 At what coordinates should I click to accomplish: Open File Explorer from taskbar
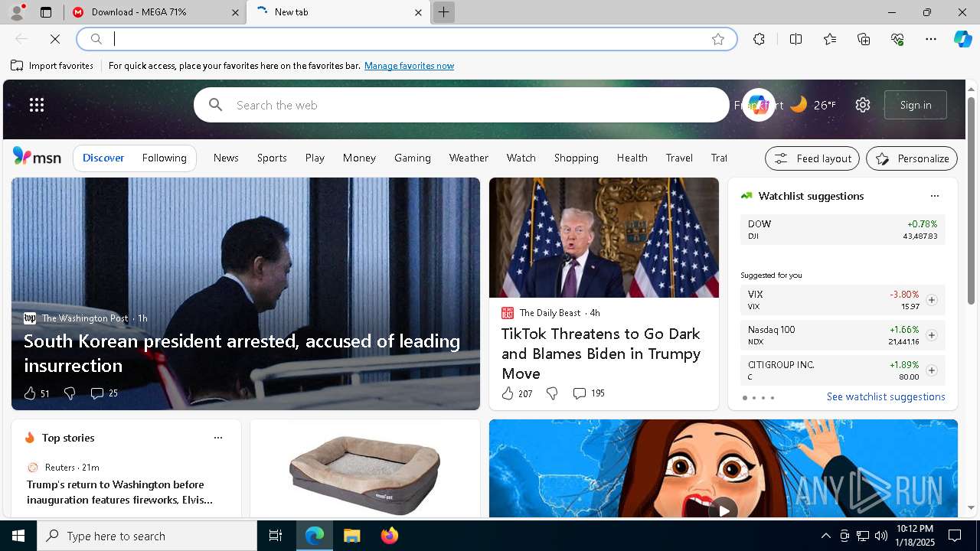pos(351,536)
